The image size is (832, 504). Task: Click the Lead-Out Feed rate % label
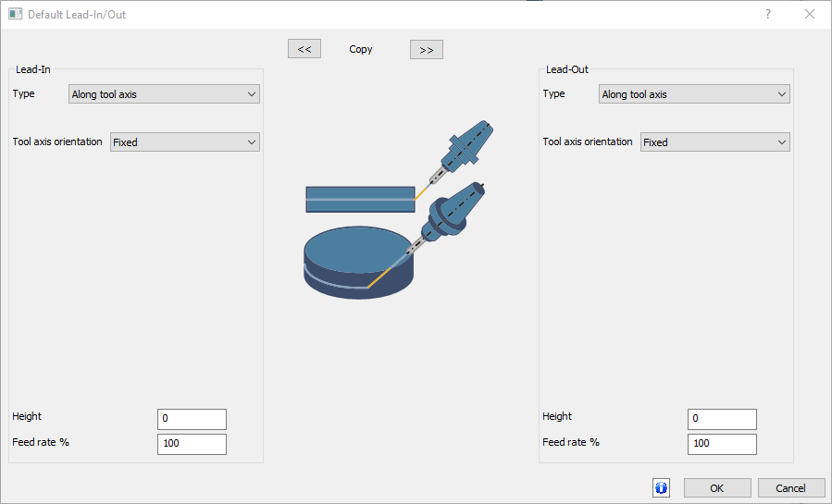[571, 442]
